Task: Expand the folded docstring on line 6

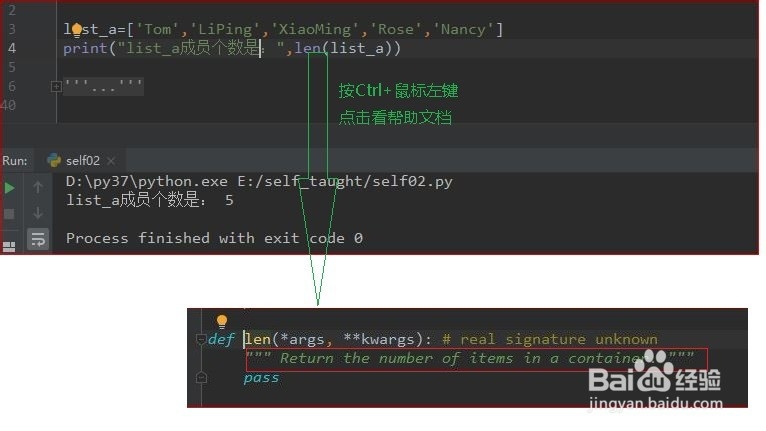Action: pyautogui.click(x=56, y=86)
